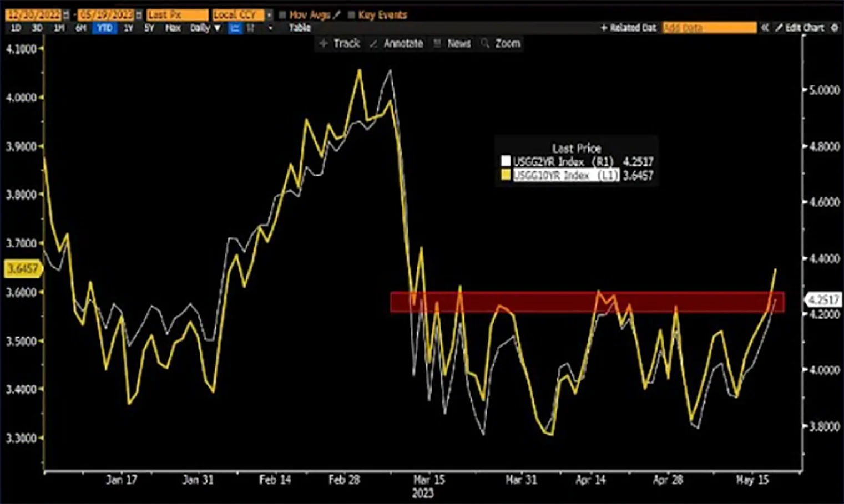Click the Add Data input field
Screen dimensions: 844x504
pyautogui.click(x=709, y=27)
